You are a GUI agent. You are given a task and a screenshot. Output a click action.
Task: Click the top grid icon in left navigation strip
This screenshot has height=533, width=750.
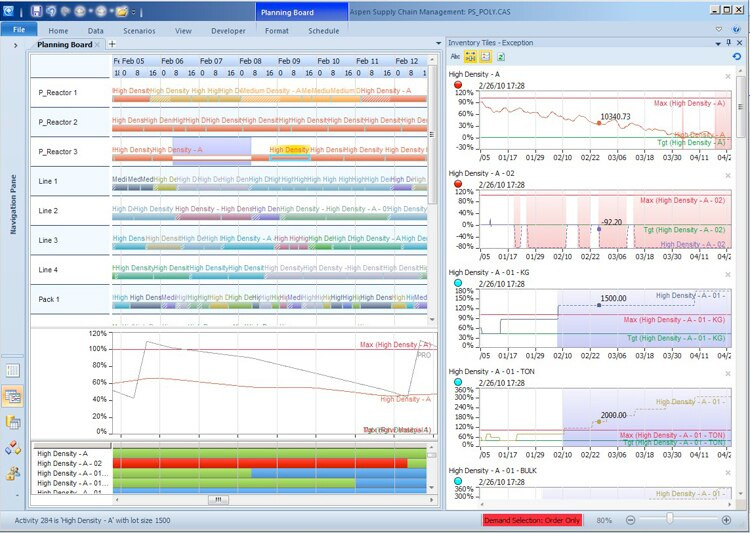click(13, 370)
